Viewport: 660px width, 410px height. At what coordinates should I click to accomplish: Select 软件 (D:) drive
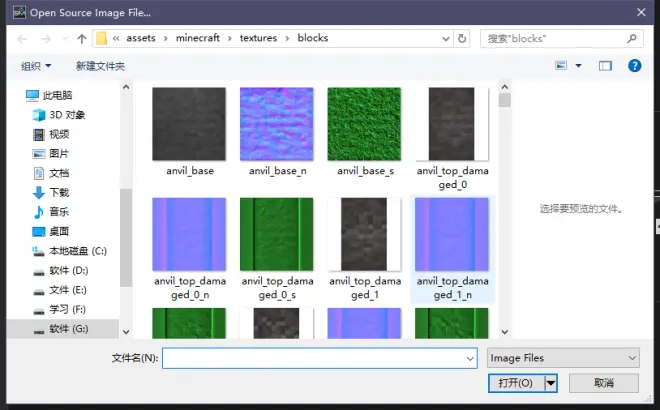click(x=61, y=270)
